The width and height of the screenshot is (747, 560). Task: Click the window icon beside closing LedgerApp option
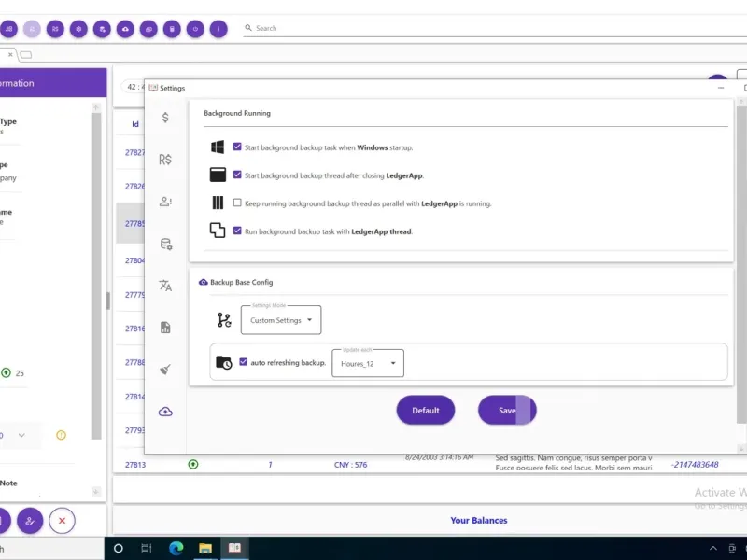218,175
